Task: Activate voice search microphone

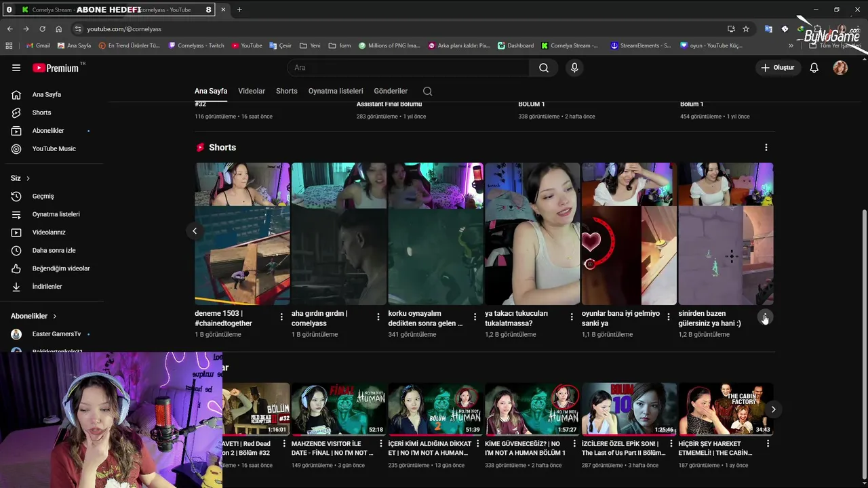Action: click(x=574, y=68)
